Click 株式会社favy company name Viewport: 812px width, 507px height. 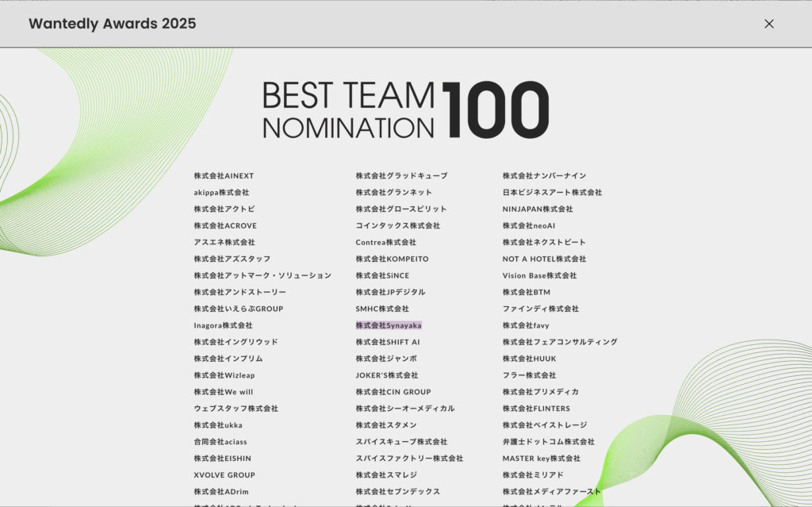click(x=526, y=325)
